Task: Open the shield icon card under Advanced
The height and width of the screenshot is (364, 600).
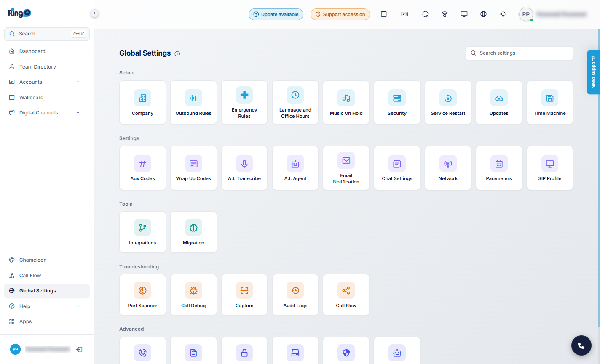Action: coord(346,351)
